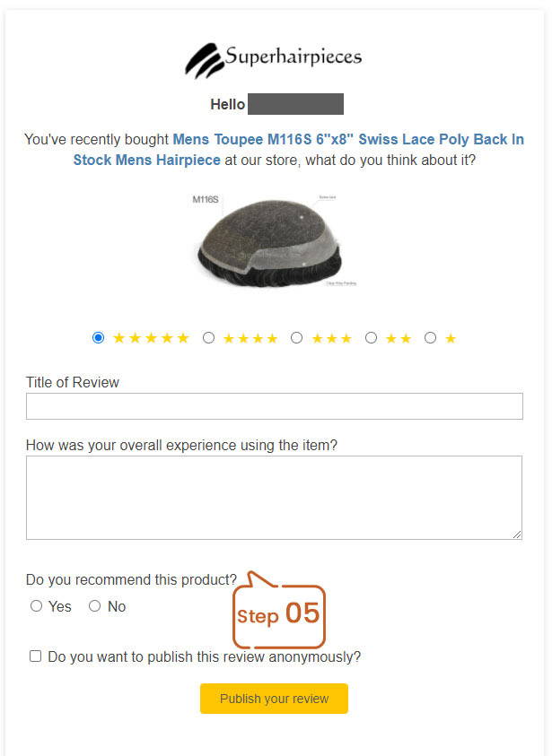Click the M116S toupee product image
Viewport: 552px width, 756px height.
click(274, 240)
